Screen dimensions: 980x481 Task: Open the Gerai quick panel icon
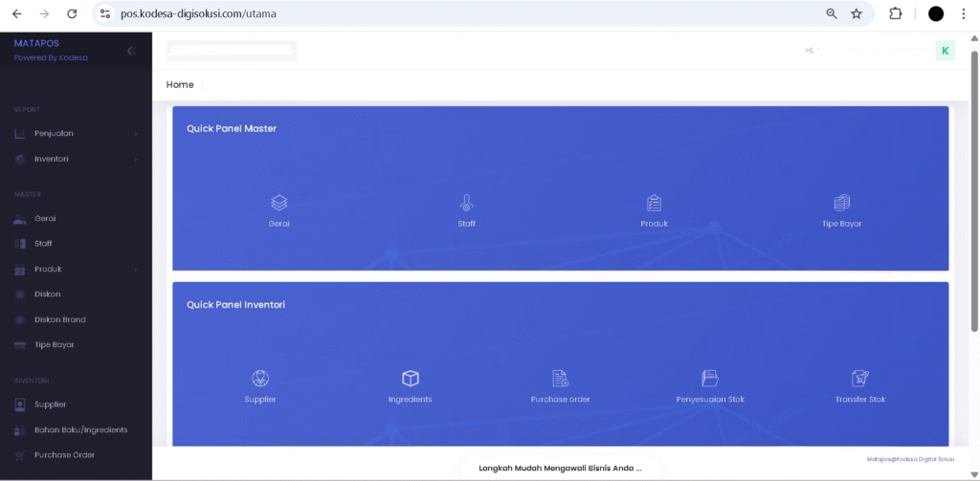[x=278, y=203]
